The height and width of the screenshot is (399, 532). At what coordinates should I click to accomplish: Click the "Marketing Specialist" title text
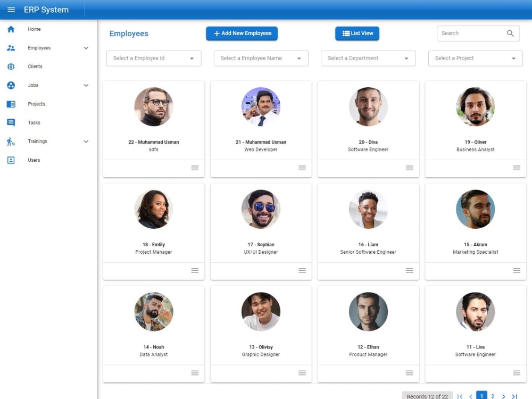pyautogui.click(x=475, y=252)
